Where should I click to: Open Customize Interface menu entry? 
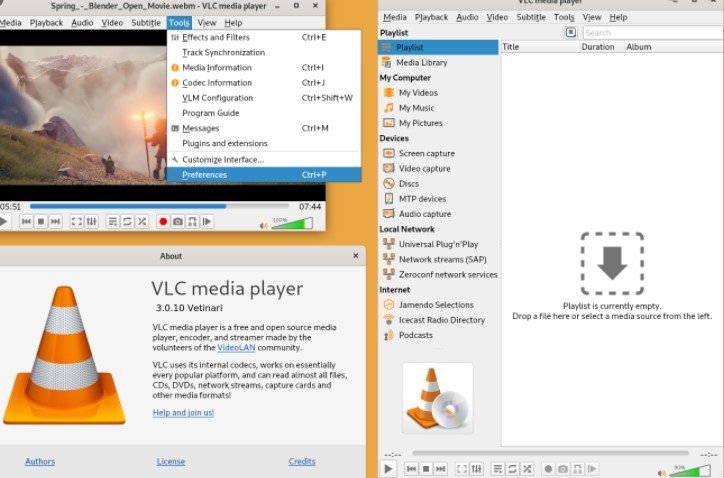click(264, 160)
